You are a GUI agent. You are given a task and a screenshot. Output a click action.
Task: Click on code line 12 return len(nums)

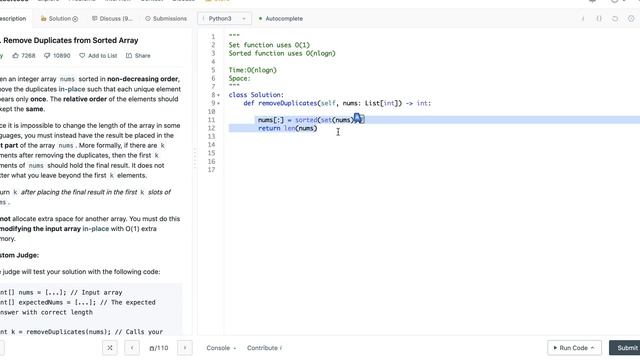(287, 128)
